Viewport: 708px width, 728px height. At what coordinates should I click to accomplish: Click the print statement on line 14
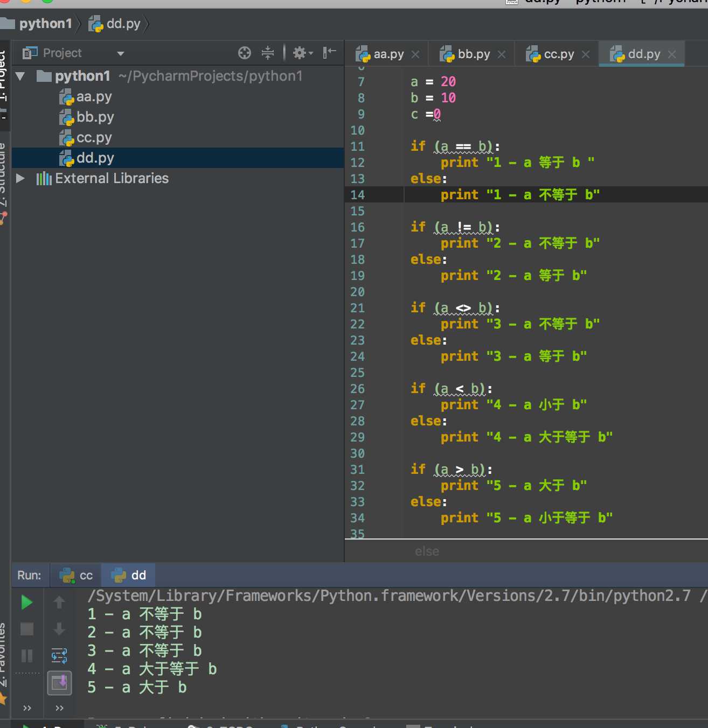pyautogui.click(x=520, y=195)
